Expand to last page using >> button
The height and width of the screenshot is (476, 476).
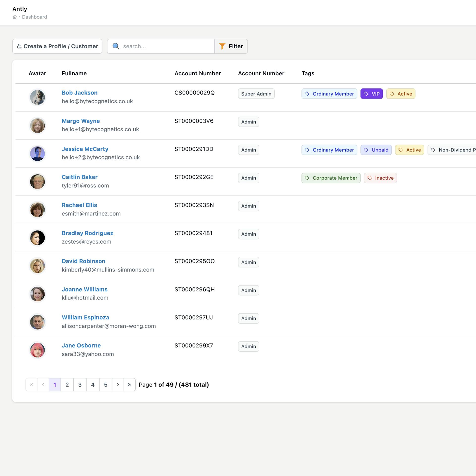point(129,385)
